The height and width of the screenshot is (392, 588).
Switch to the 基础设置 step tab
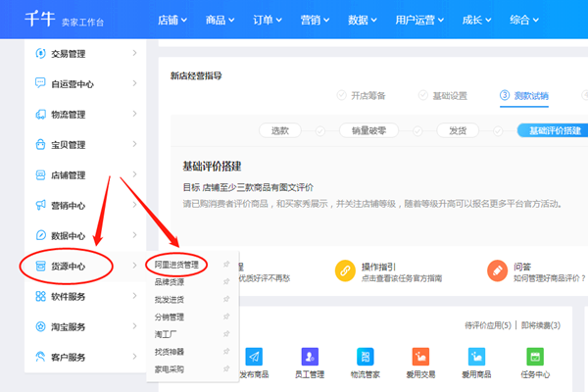tap(443, 96)
